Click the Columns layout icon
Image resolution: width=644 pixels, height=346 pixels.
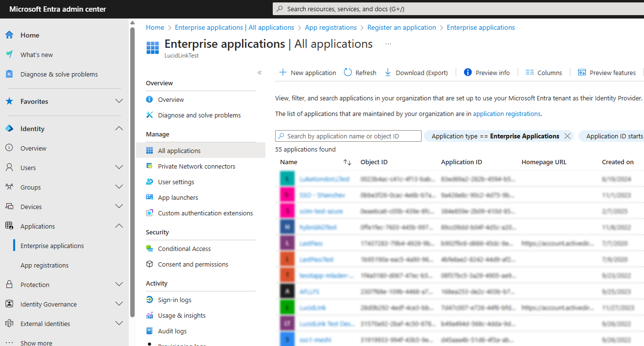[x=530, y=73]
